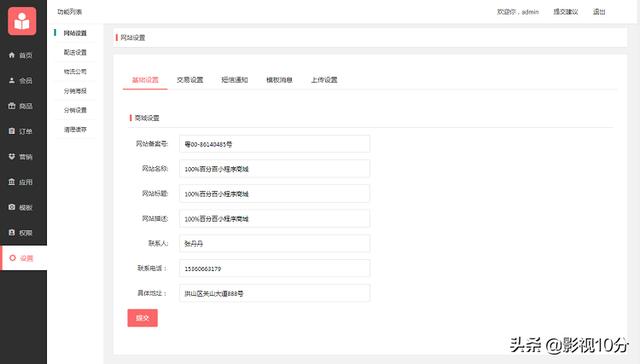Click the 网站名称 input field
The width and height of the screenshot is (640, 364).
point(275,169)
